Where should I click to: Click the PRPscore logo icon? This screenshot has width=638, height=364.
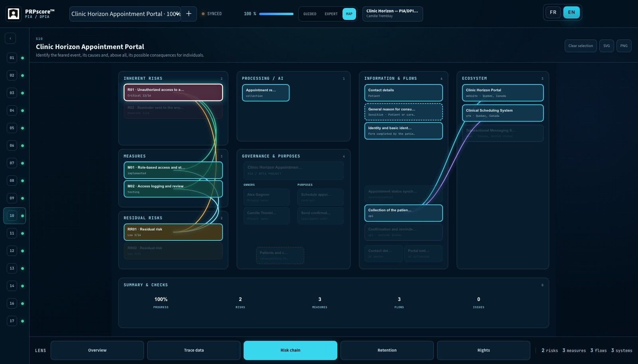pos(14,14)
